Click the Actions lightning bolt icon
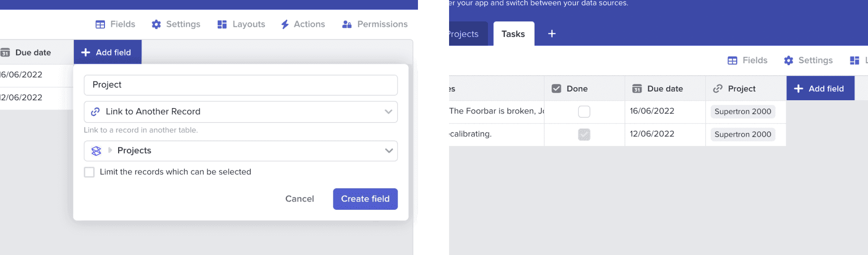Viewport: 868px width, 255px height. [285, 24]
